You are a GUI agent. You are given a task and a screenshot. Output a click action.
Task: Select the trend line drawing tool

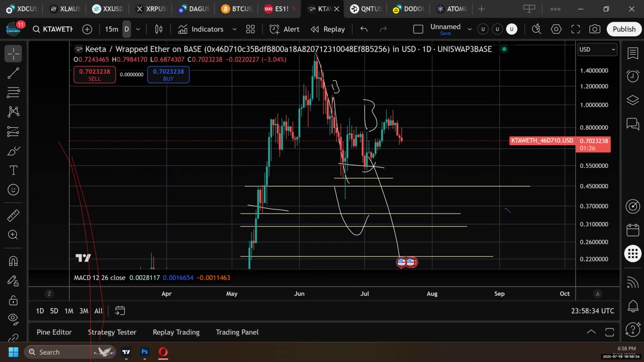[13, 73]
